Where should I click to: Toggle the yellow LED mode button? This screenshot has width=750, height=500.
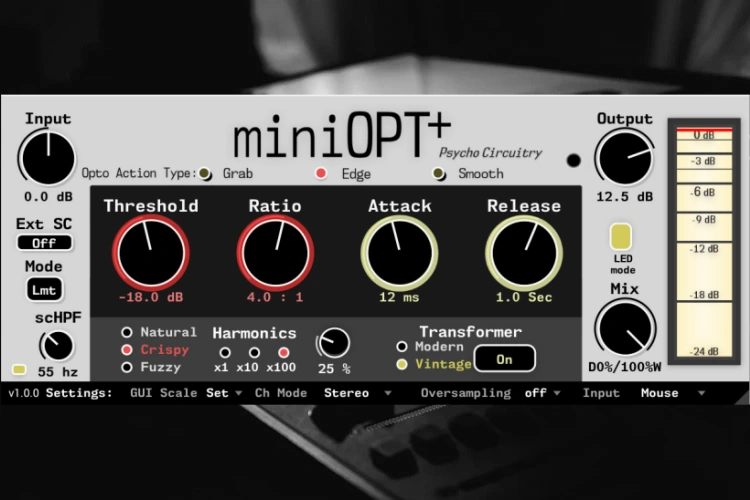621,236
